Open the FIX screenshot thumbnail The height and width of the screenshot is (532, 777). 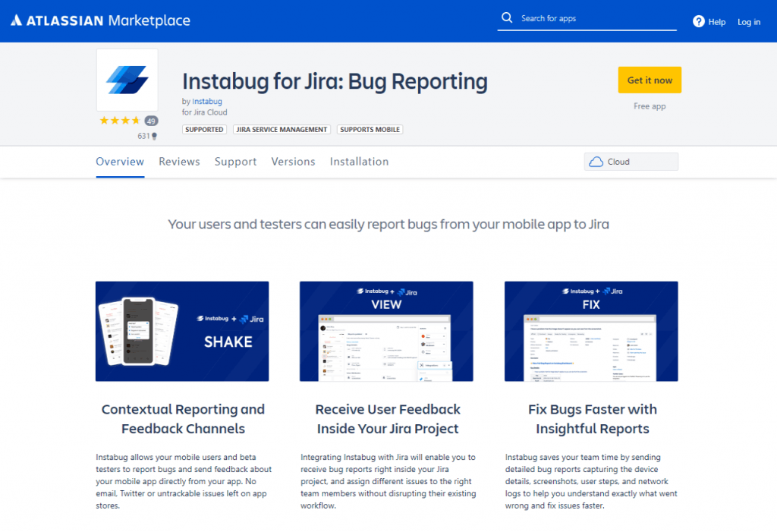click(591, 331)
